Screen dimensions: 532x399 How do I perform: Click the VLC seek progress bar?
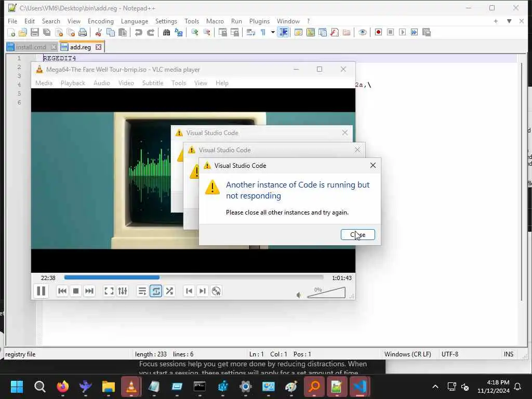pyautogui.click(x=194, y=277)
